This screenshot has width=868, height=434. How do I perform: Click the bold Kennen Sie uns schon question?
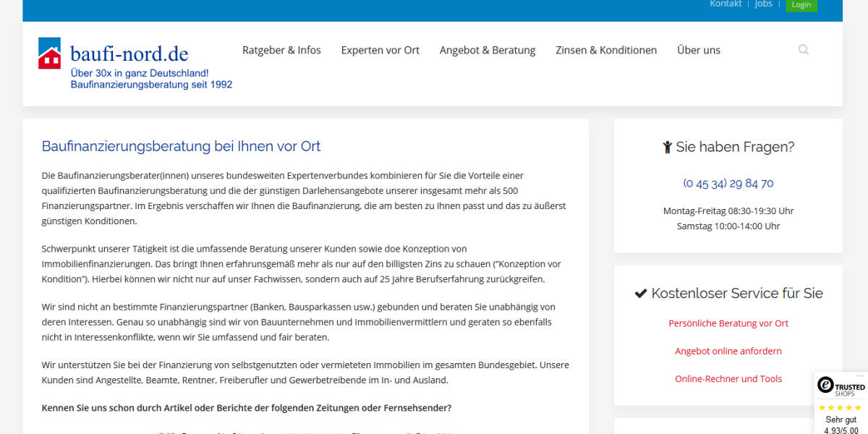(x=247, y=408)
